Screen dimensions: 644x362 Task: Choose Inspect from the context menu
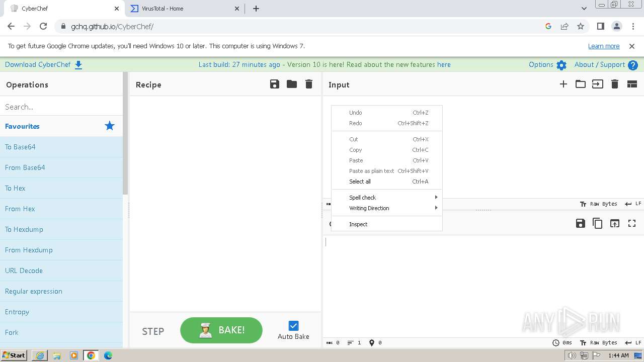pyautogui.click(x=387, y=224)
